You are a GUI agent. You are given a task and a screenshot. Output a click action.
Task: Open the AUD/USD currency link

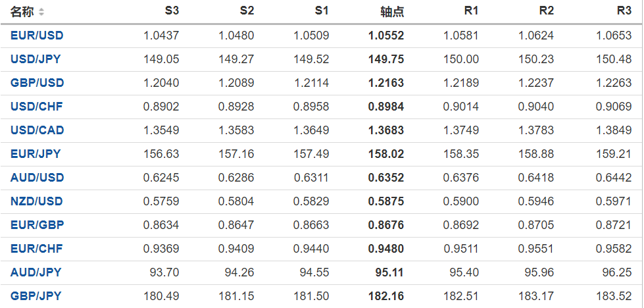[37, 178]
